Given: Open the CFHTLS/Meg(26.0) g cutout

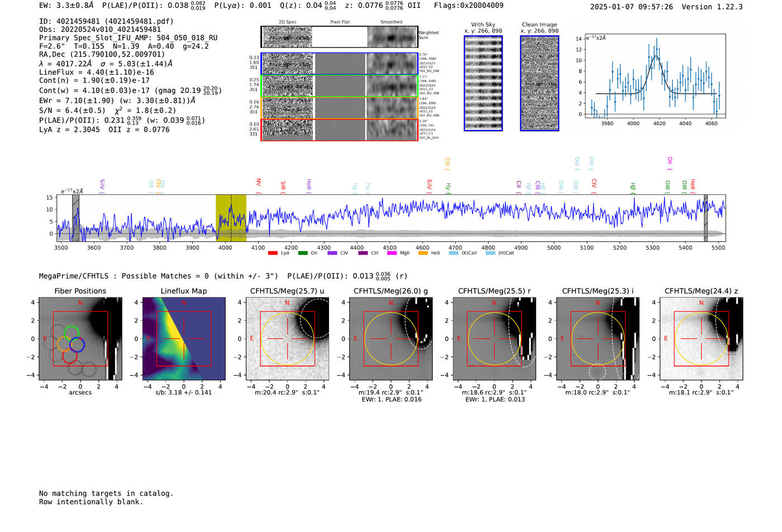Looking at the screenshot, I should pos(390,339).
